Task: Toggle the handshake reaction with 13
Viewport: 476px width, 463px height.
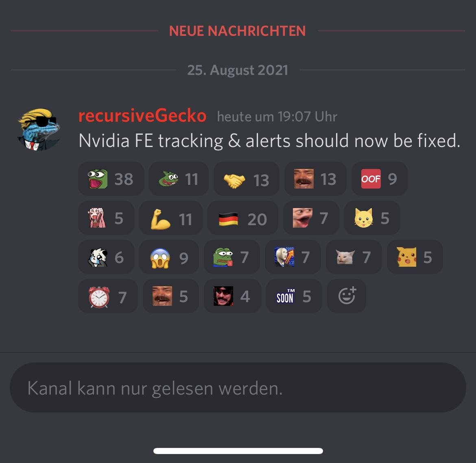Action: tap(246, 179)
